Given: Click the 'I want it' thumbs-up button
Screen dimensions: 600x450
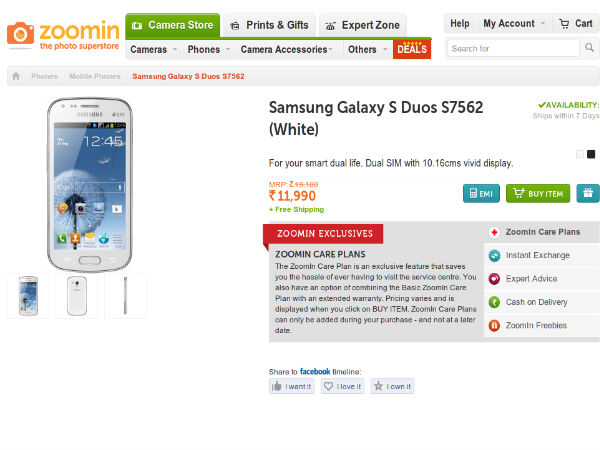Looking at the screenshot, I should coord(291,386).
